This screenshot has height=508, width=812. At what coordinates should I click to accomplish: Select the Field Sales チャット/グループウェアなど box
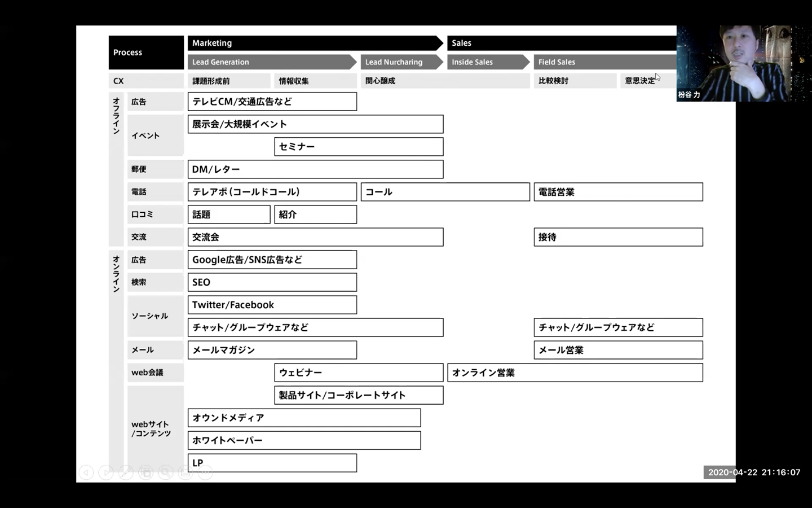(619, 327)
